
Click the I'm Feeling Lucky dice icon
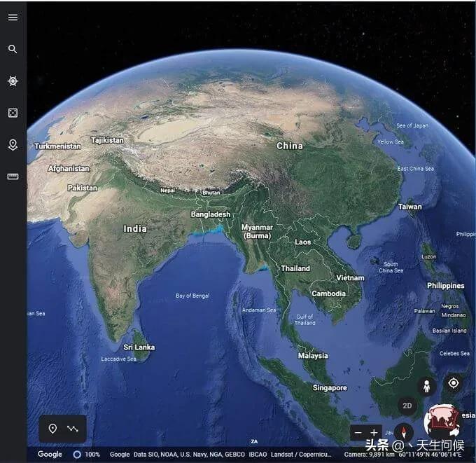click(x=13, y=113)
